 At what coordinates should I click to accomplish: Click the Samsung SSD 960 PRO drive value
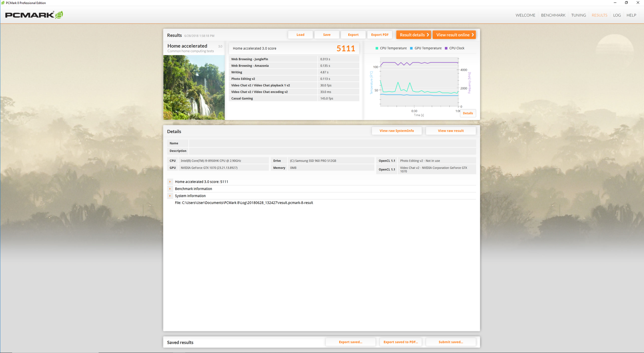[x=331, y=161]
